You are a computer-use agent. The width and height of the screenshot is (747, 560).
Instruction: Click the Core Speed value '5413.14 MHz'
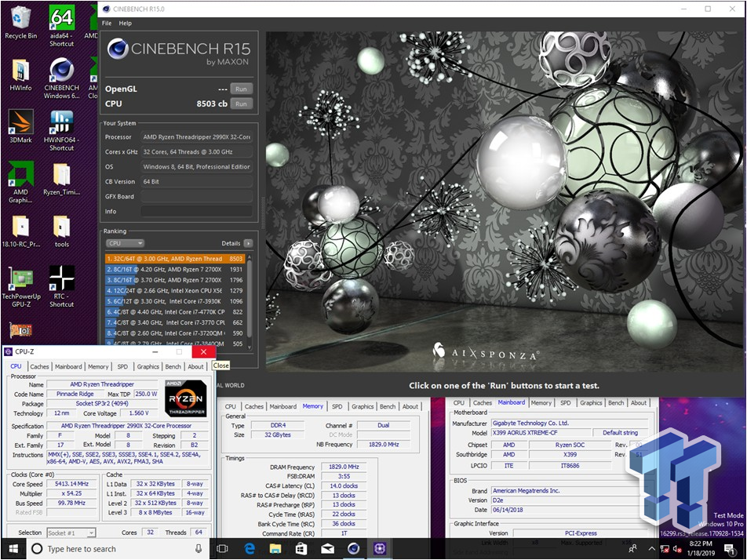click(71, 484)
